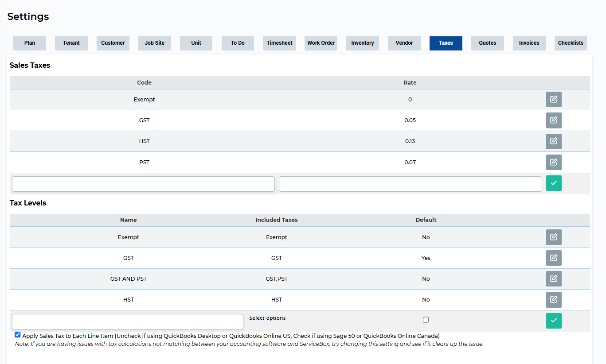Select the GST,PST included taxes cell
This screenshot has height=364, width=606.
coord(277,279)
